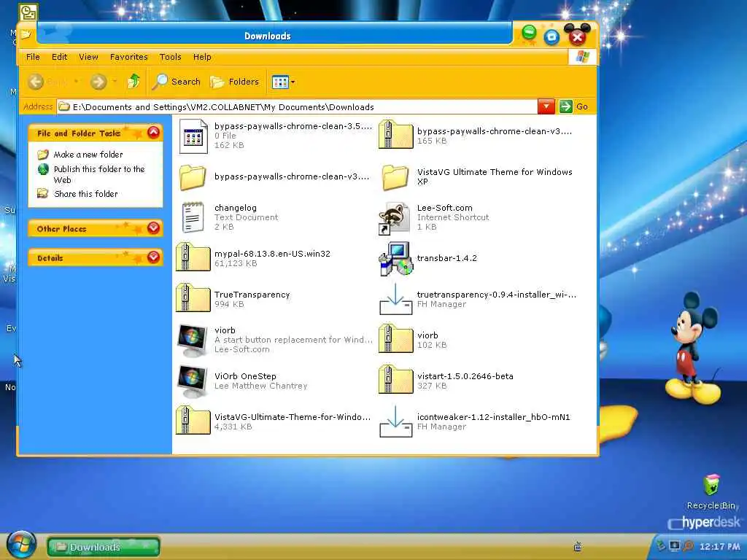The height and width of the screenshot is (560, 747).
Task: Select truetransparency-0.9.4-installer FH Manager icon
Action: tap(395, 300)
